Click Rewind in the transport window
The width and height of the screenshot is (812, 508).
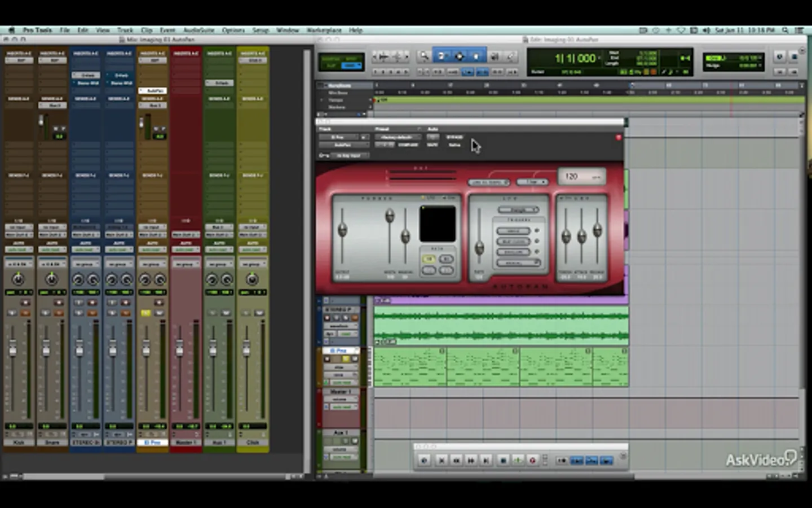(456, 461)
